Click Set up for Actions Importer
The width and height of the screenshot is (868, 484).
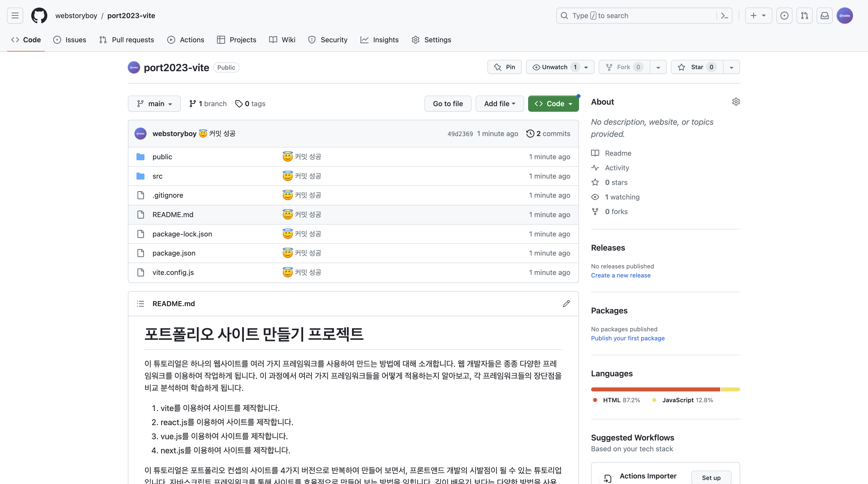click(x=711, y=478)
